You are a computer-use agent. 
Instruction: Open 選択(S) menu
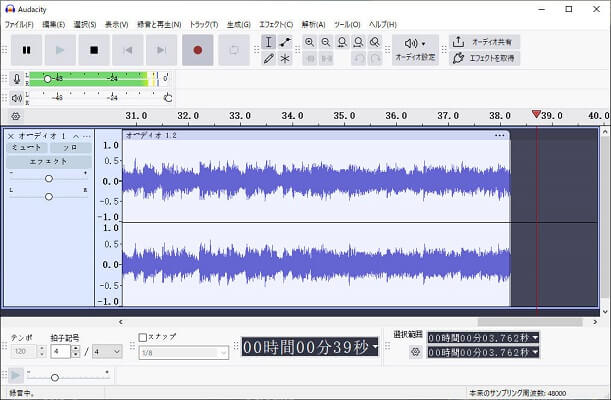click(x=85, y=24)
